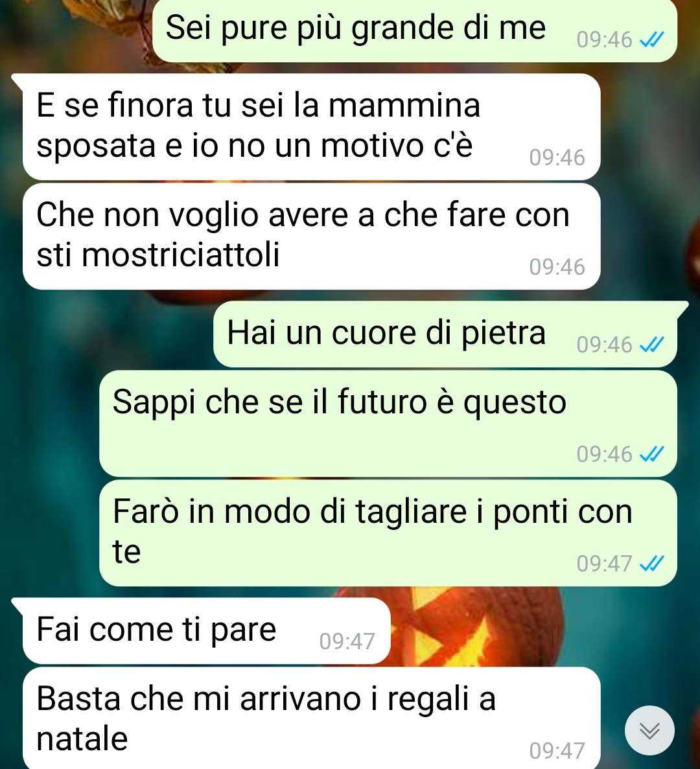The image size is (700, 769).
Task: Tap the 09:46 time beside 'Hai un cuore di pietra'
Action: 604,345
